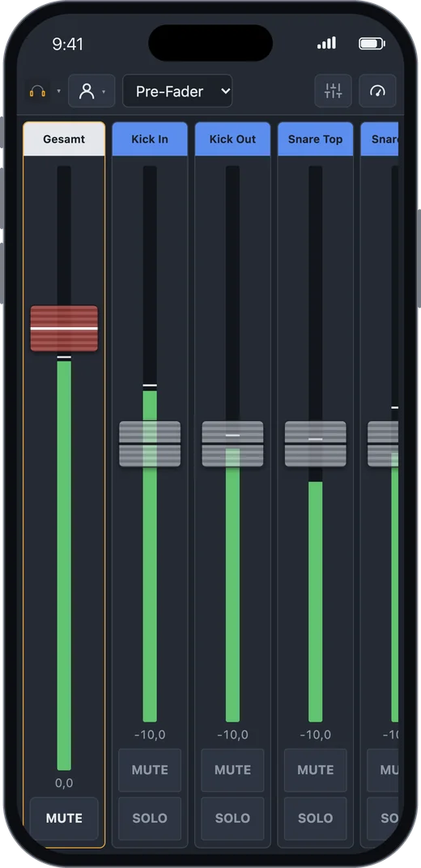Open the mixer sliders settings icon
The height and width of the screenshot is (868, 421).
coord(333,91)
